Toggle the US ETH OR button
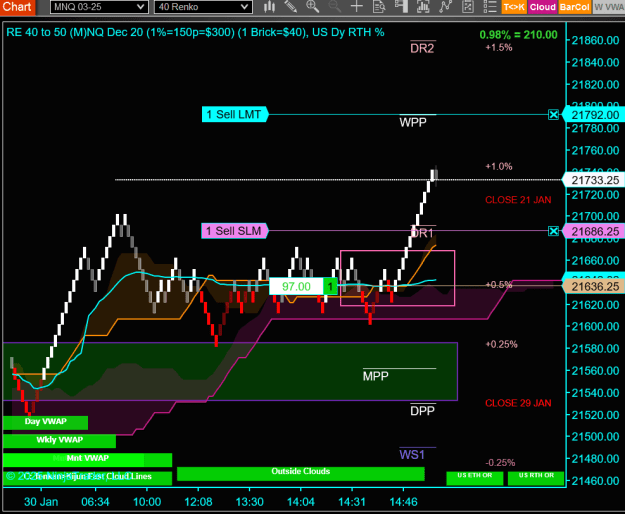Viewport: 625px width, 514px height. pos(474,478)
